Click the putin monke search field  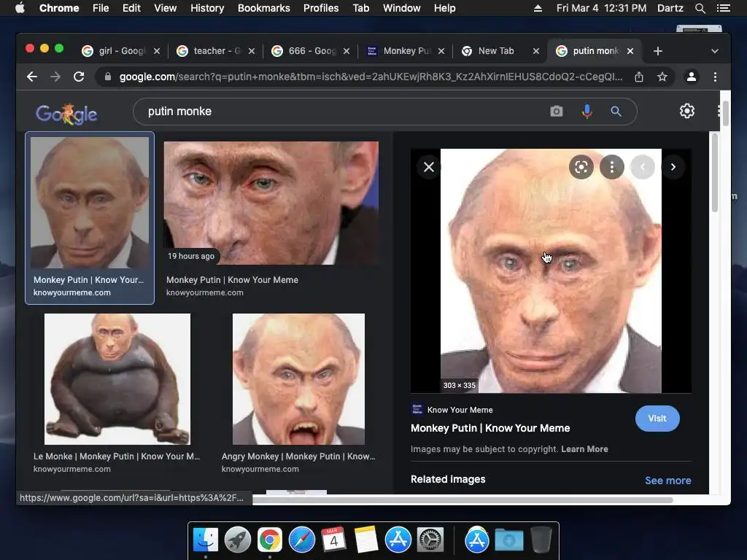(343, 112)
